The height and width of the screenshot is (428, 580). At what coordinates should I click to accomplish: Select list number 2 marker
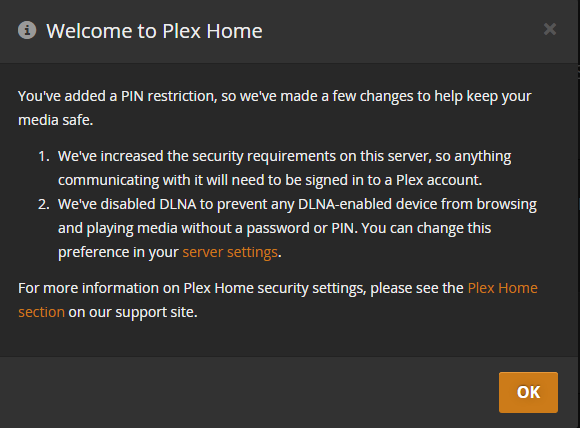[44, 205]
